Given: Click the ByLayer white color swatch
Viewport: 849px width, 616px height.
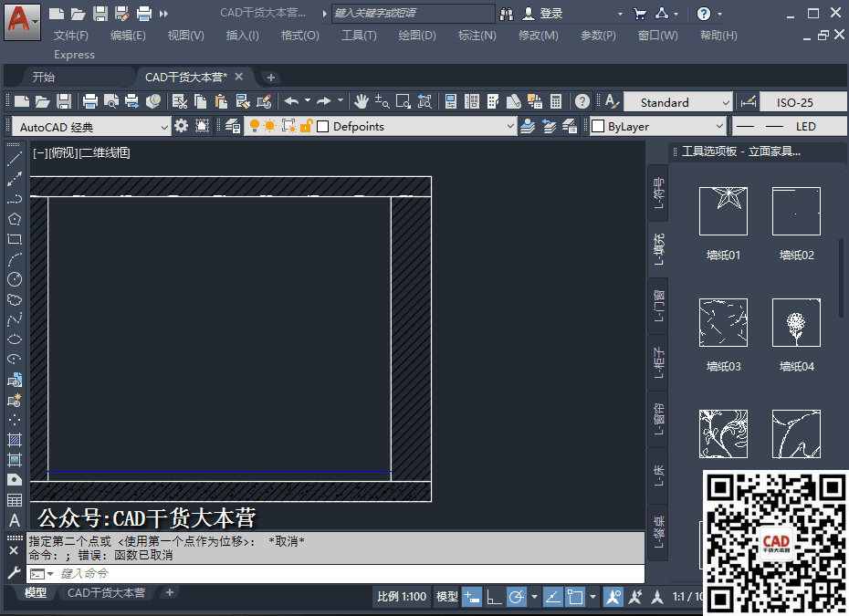Looking at the screenshot, I should [x=598, y=126].
